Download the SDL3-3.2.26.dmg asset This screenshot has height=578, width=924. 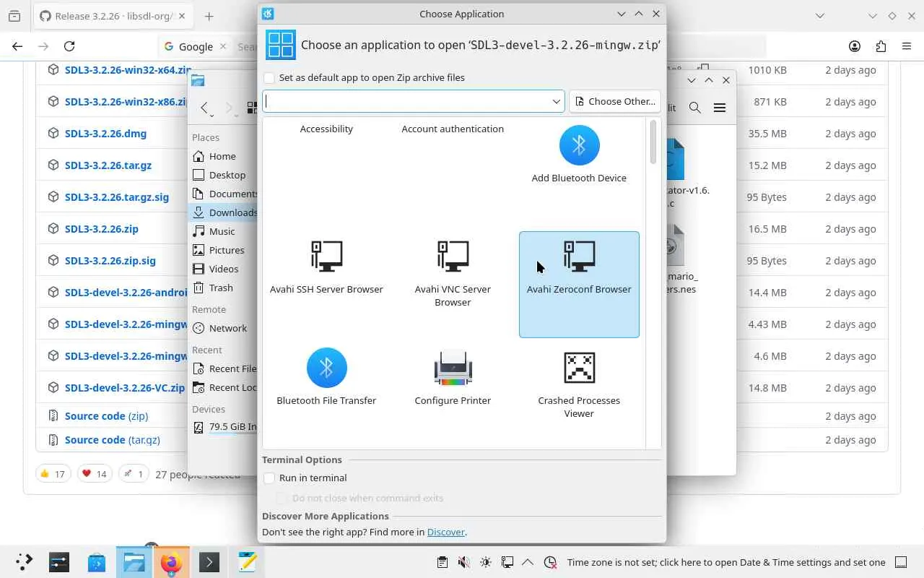(105, 134)
